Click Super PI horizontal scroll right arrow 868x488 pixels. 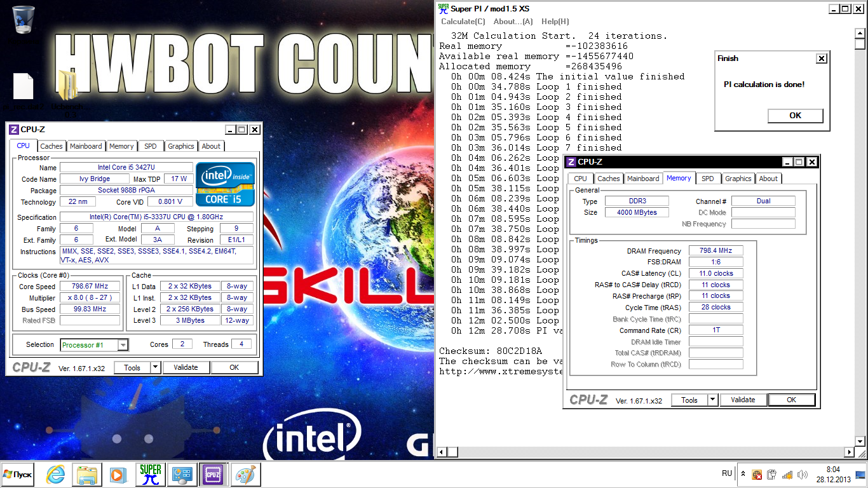pyautogui.click(x=849, y=452)
